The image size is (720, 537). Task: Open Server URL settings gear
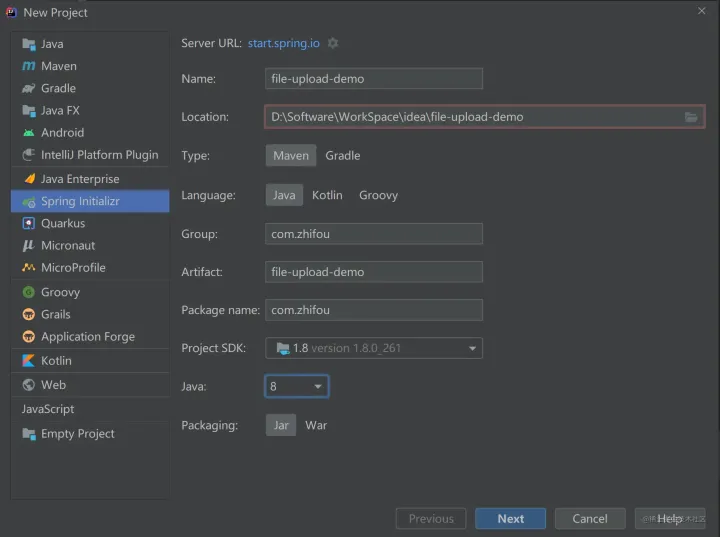pyautogui.click(x=333, y=43)
